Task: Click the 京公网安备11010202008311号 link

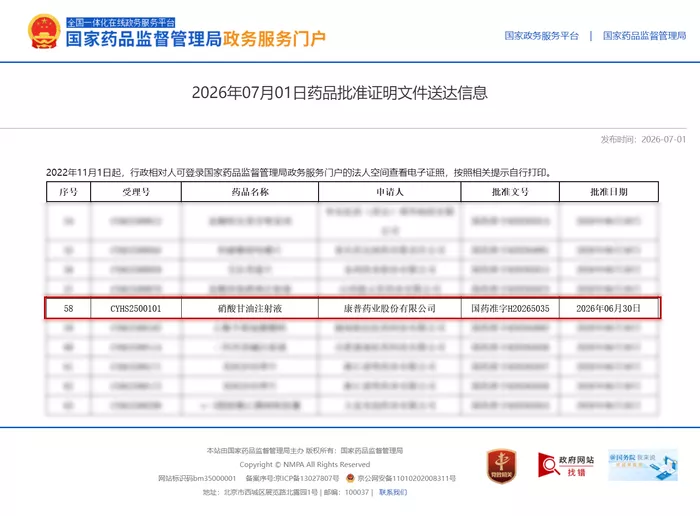Action: [406, 479]
